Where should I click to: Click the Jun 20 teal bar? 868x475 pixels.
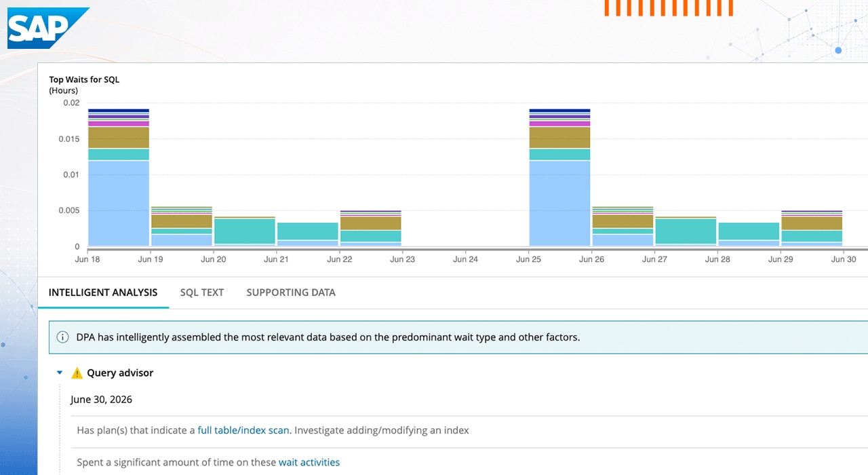[x=245, y=231]
